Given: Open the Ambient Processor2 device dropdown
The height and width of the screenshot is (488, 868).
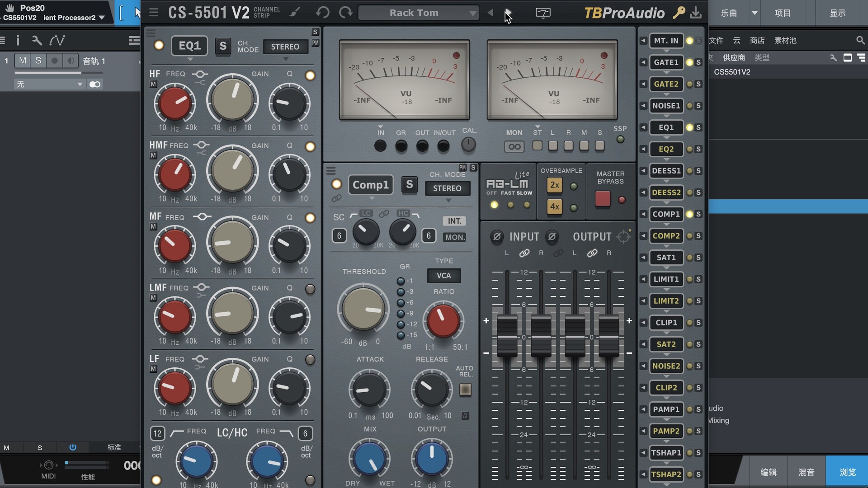Looking at the screenshot, I should [102, 18].
